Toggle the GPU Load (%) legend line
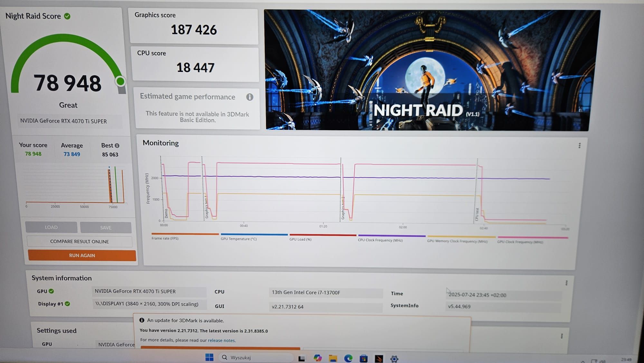Viewport: 644px width, 363px height. [x=323, y=237]
